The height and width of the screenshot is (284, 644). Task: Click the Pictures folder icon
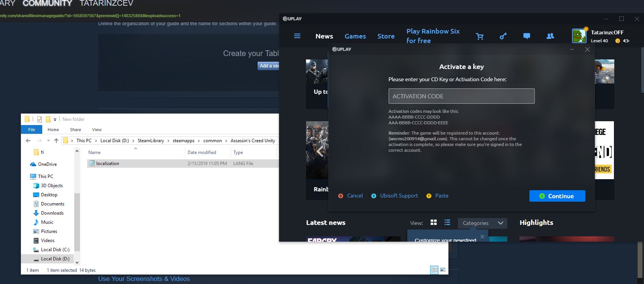tap(36, 231)
